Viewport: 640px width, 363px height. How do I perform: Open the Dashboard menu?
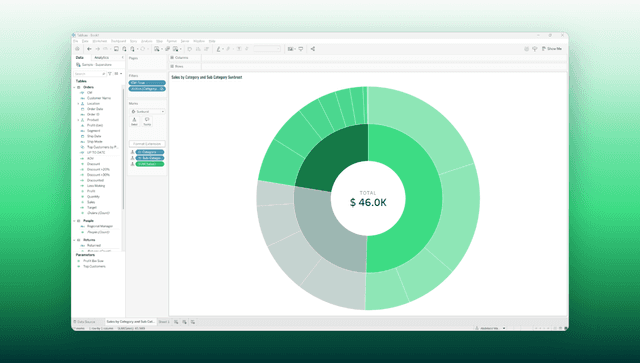click(x=119, y=41)
